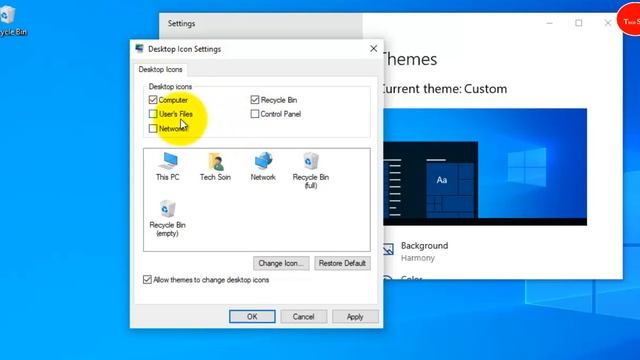Viewport: 640px width, 360px height.
Task: Click the Restore Default button
Action: click(342, 263)
